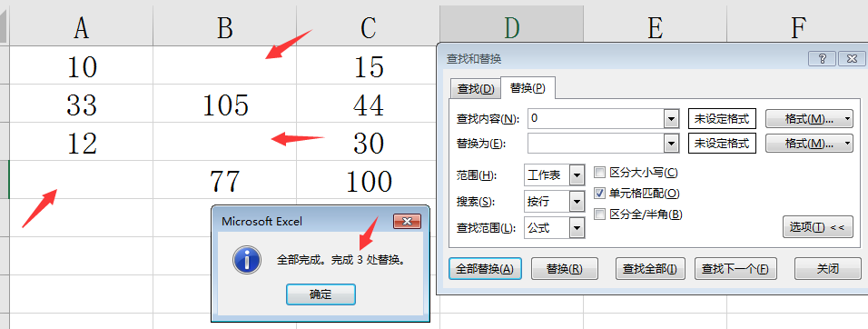Select the cell containing 77

point(225,180)
